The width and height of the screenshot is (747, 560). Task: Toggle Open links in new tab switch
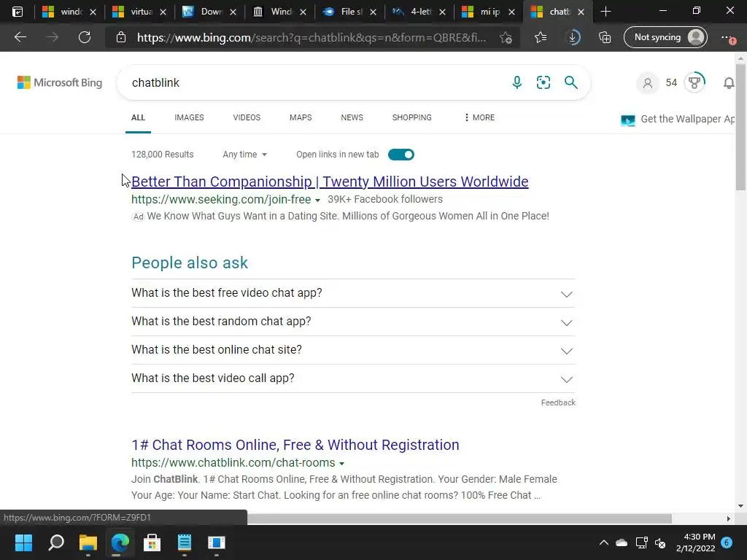point(401,155)
